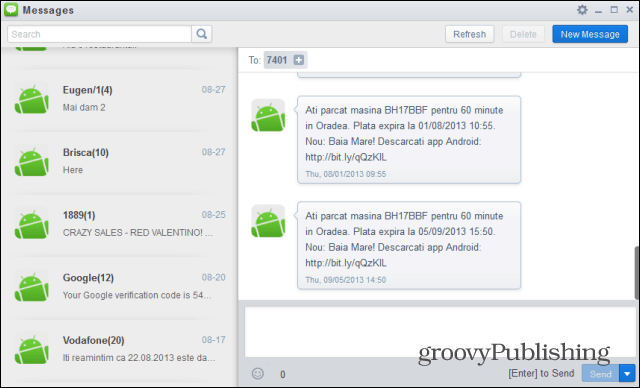The height and width of the screenshot is (388, 640).
Task: Click the Messages app logo icon
Action: click(11, 10)
